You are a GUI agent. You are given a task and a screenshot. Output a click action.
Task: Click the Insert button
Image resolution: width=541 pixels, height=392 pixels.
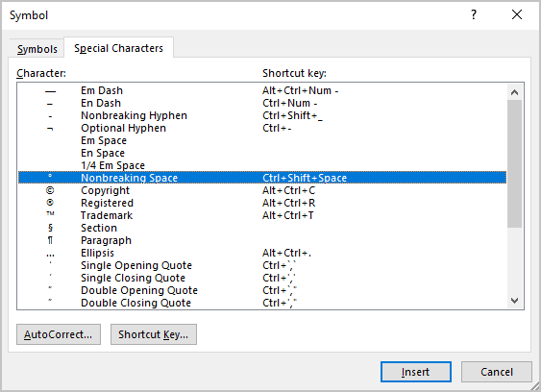416,372
